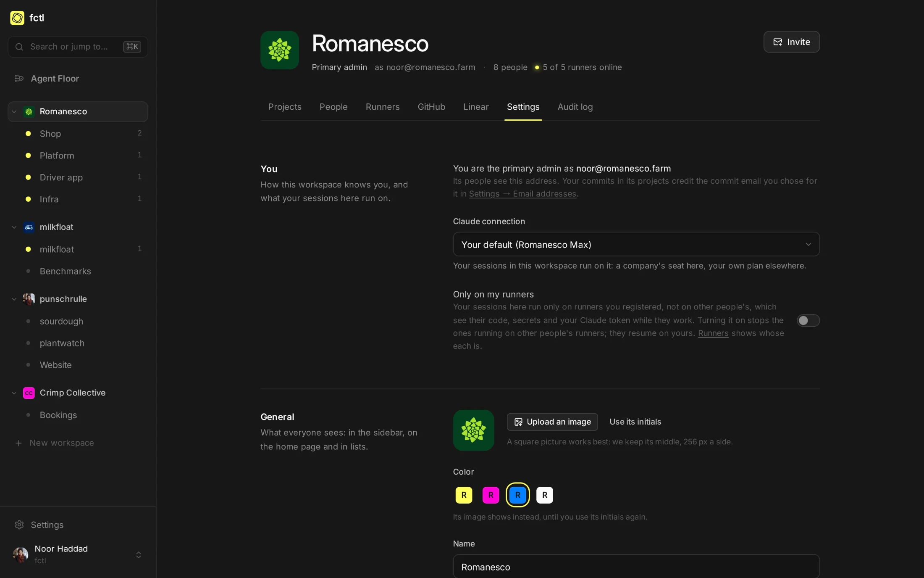Click Noor Haddad's avatar photo

(21, 555)
